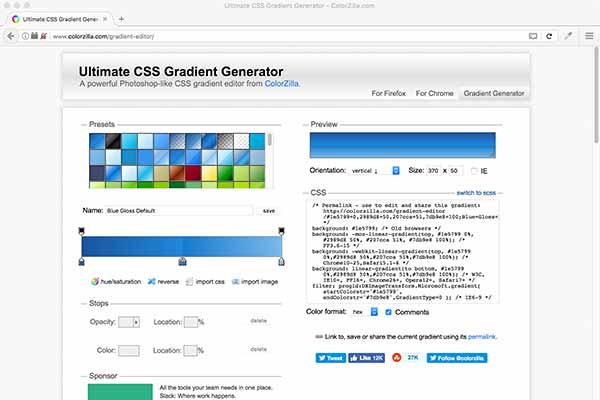Click the 27K share count bubble
600x400 pixels.
[x=412, y=358]
